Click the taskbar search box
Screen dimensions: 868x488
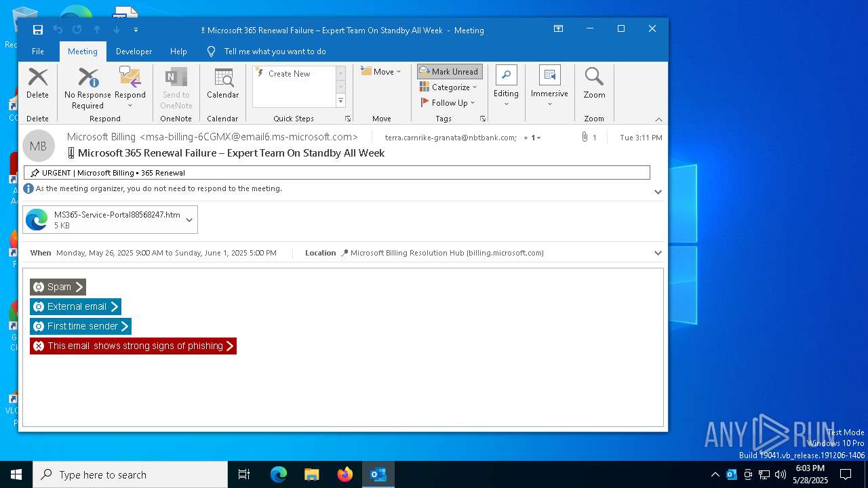coord(130,474)
